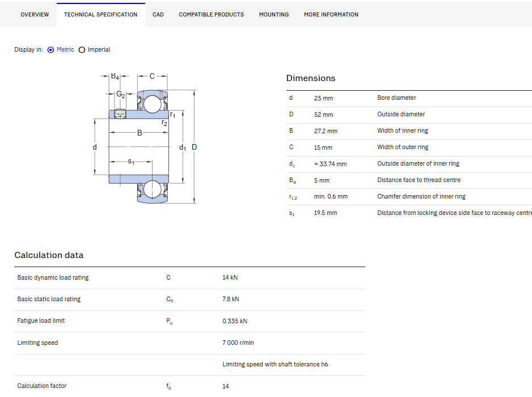Click the 'Fatigue load limit' label
532x397 pixels.
[41, 320]
